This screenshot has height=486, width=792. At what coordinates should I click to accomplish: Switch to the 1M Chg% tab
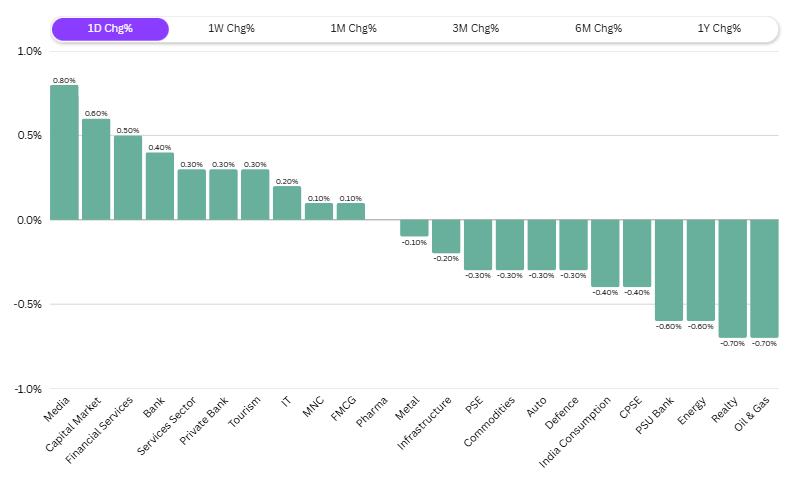tap(353, 28)
